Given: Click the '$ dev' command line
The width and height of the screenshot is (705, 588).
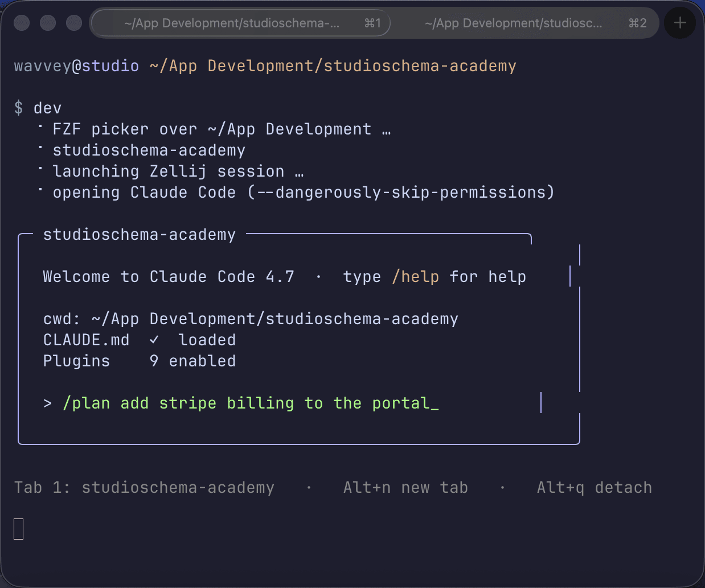Looking at the screenshot, I should click(x=38, y=108).
